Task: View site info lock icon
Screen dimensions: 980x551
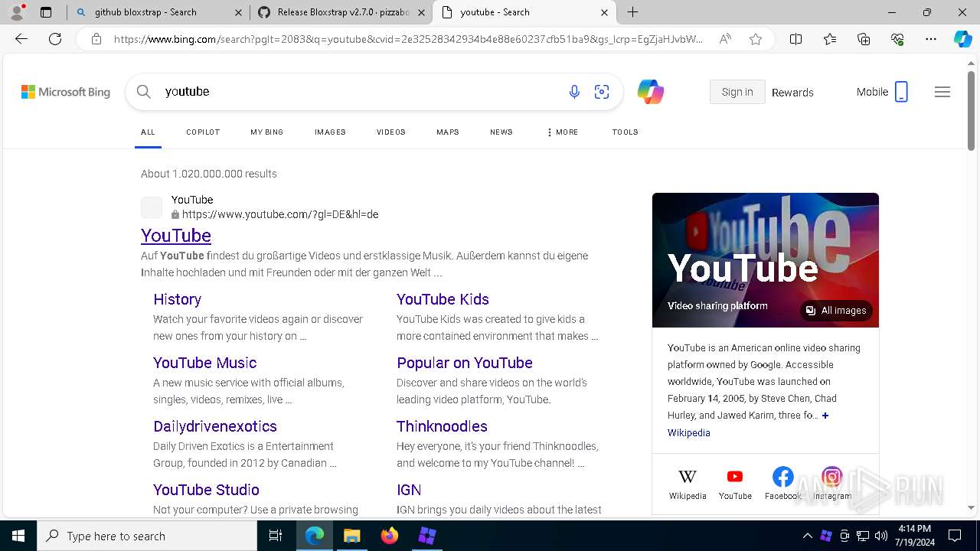Action: (96, 39)
